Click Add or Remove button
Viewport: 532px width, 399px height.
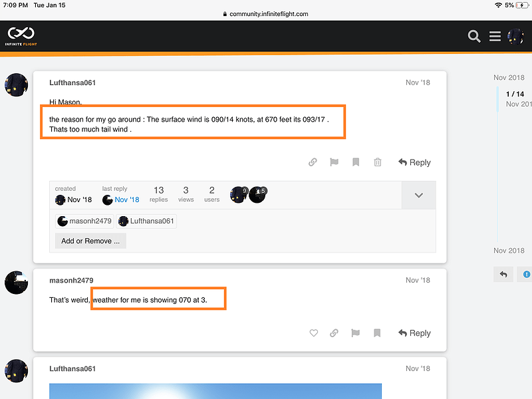coord(90,241)
